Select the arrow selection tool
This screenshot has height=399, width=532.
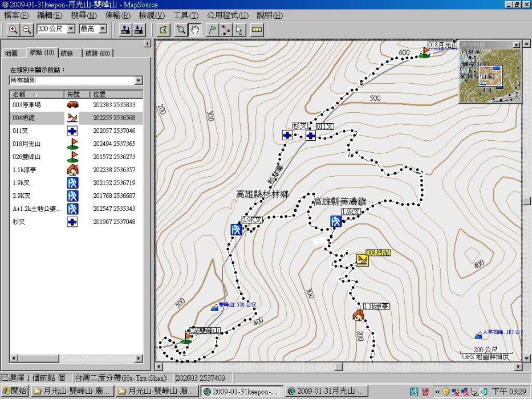pyautogui.click(x=239, y=30)
